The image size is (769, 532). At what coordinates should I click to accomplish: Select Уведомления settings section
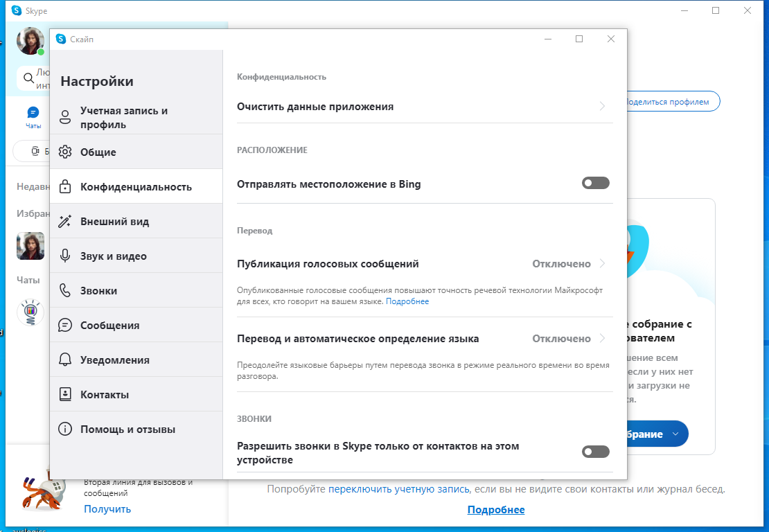(136, 360)
